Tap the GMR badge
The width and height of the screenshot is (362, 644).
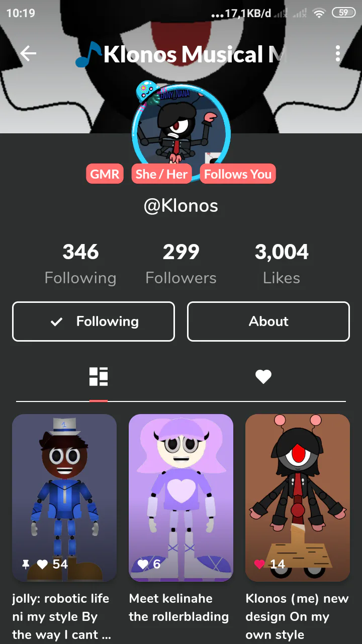105,174
